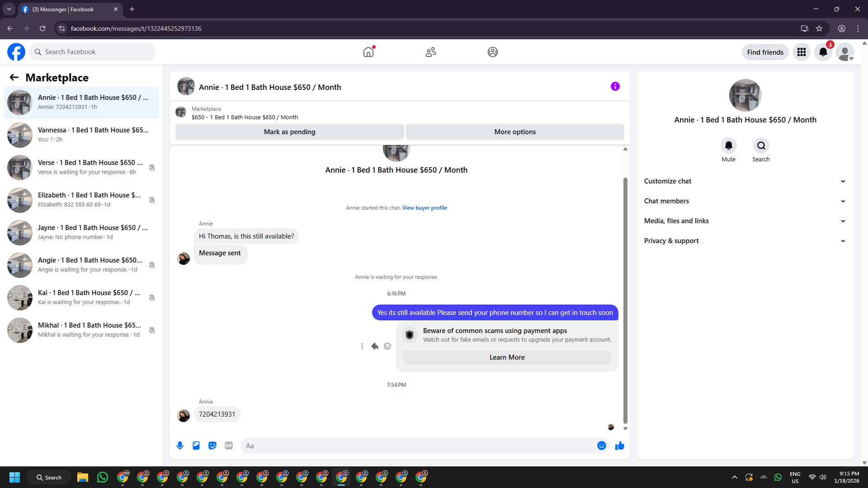Open Facebook notifications bell
Image resolution: width=868 pixels, height=488 pixels.
pos(823,52)
